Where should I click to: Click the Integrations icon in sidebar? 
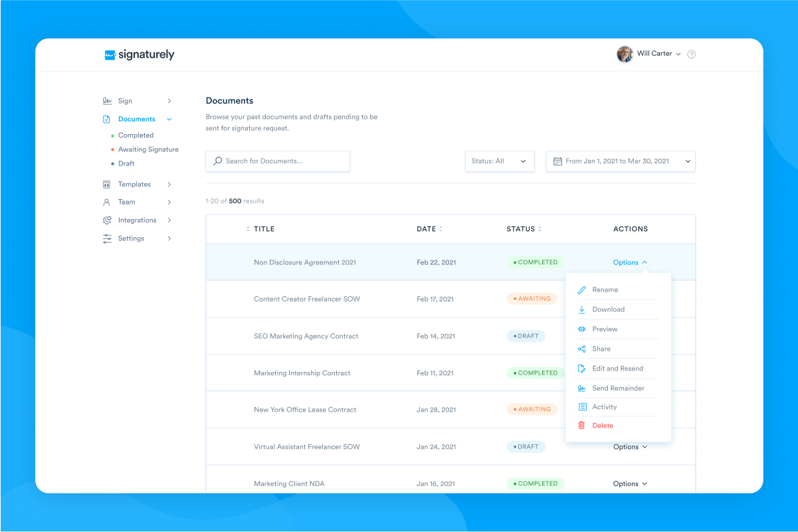(107, 221)
